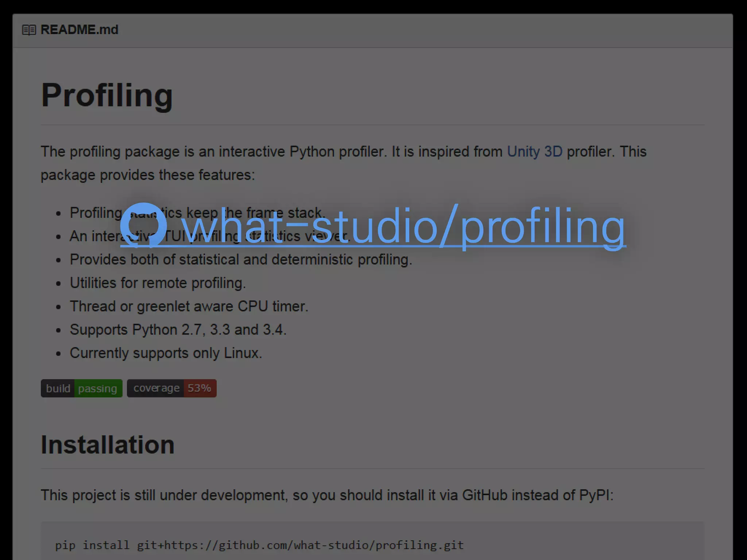The height and width of the screenshot is (560, 747).
Task: Click the "This project is still under development" paragraph
Action: 327,495
